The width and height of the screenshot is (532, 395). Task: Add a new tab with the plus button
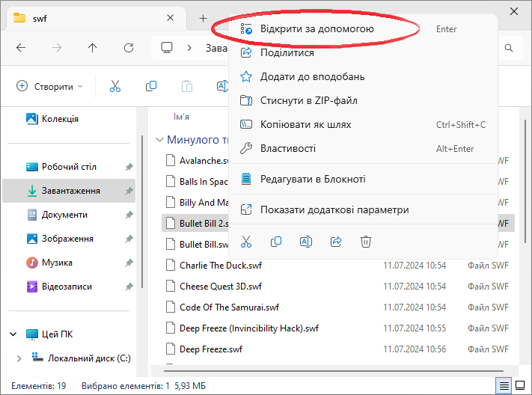[x=203, y=18]
